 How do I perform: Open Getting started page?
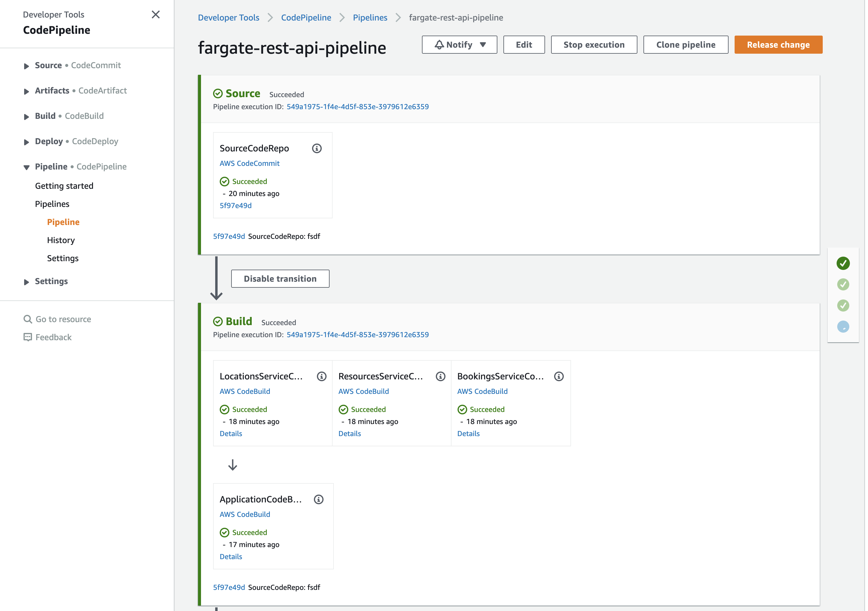[64, 185]
